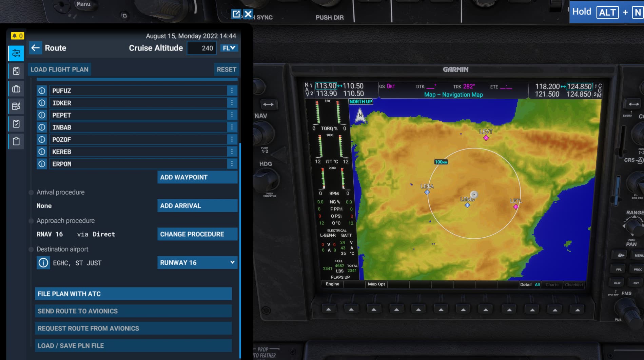The height and width of the screenshot is (360, 644).
Task: Click FILE PLAN WITH ATC button
Action: [x=133, y=294]
